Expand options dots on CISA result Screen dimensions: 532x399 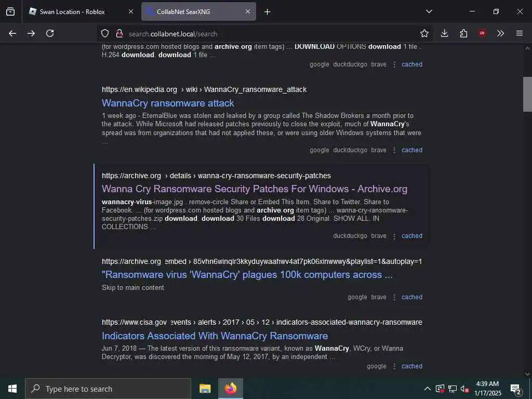point(394,366)
